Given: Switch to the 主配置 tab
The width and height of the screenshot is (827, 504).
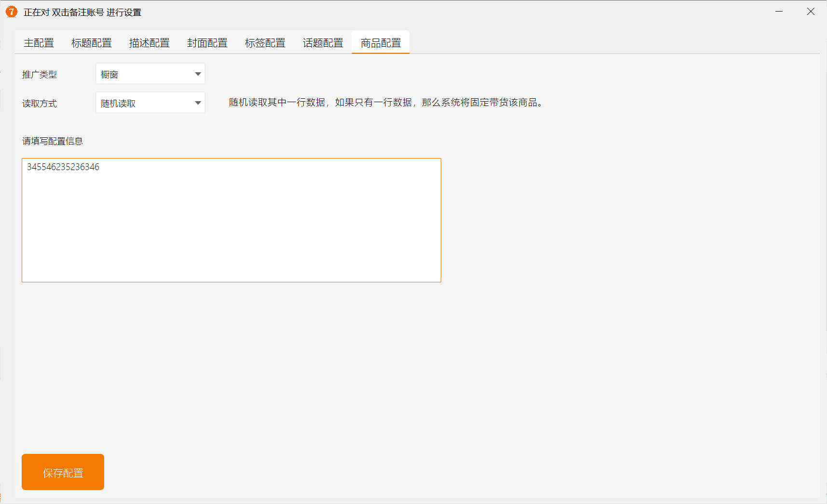Looking at the screenshot, I should pyautogui.click(x=39, y=43).
